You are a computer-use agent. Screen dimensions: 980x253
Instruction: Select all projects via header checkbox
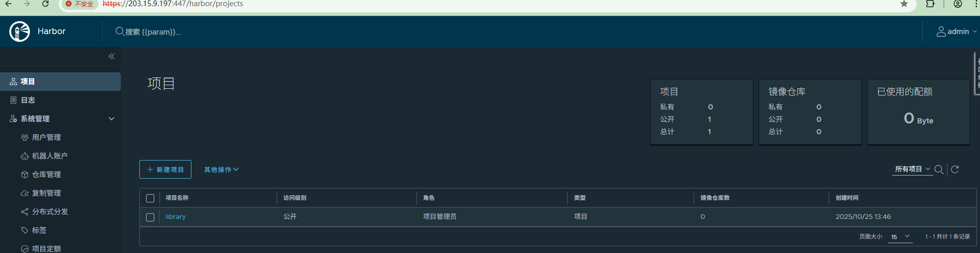coord(150,198)
